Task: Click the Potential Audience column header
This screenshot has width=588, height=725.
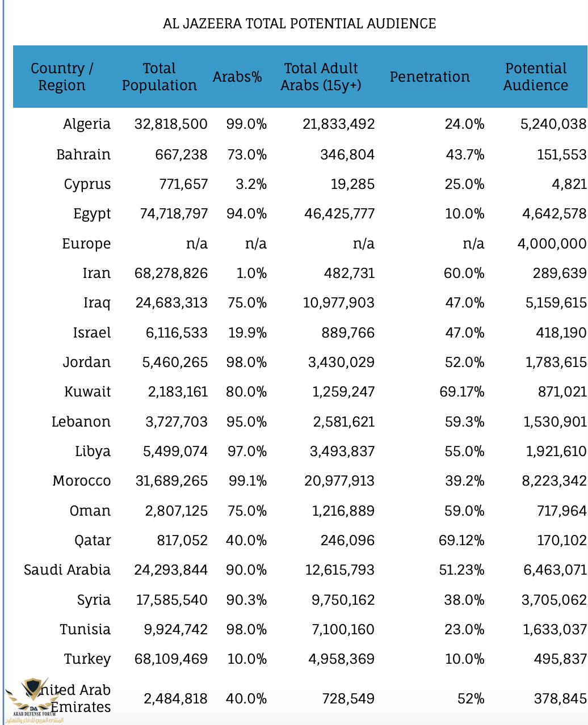Action: click(x=535, y=77)
